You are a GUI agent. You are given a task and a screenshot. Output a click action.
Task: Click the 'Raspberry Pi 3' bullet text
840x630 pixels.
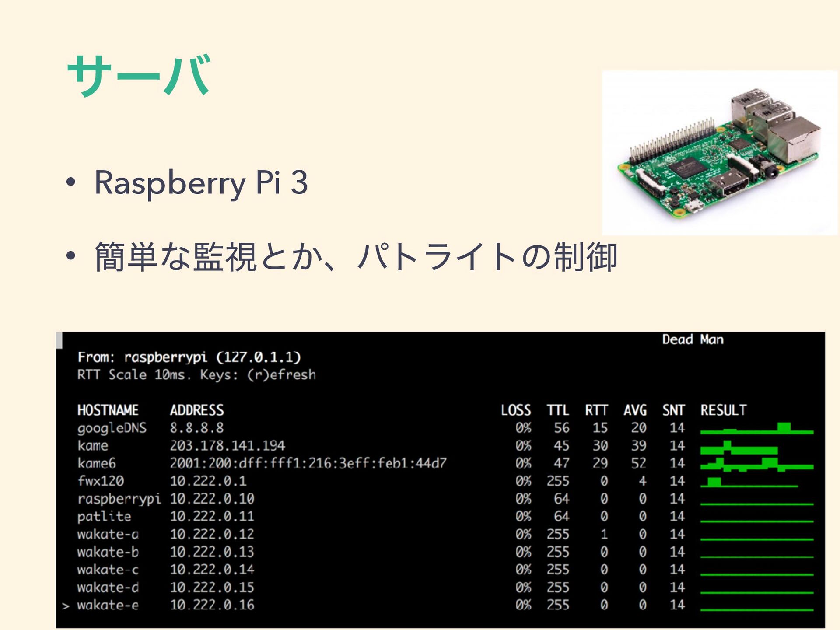point(201,183)
